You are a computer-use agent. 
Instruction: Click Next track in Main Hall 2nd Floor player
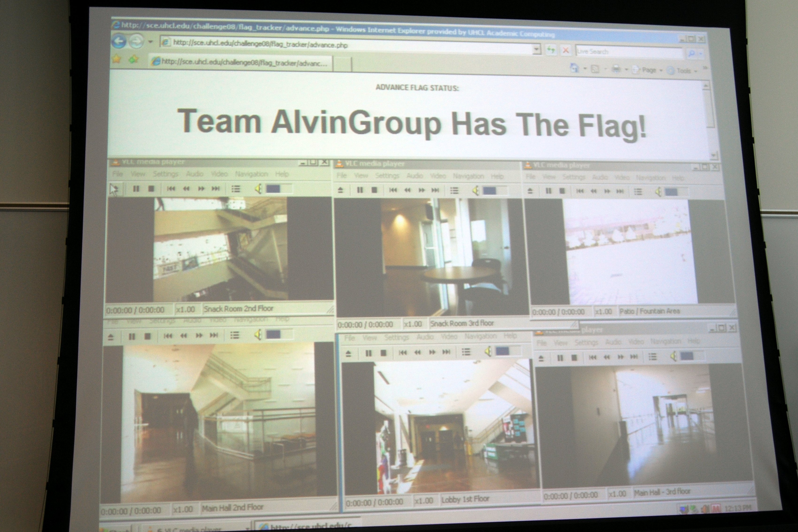point(214,336)
